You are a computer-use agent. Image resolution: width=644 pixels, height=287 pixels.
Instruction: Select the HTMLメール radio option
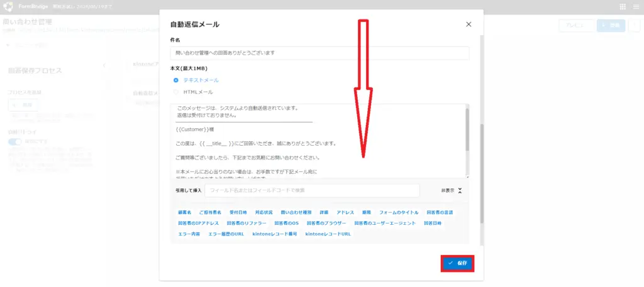pyautogui.click(x=176, y=92)
